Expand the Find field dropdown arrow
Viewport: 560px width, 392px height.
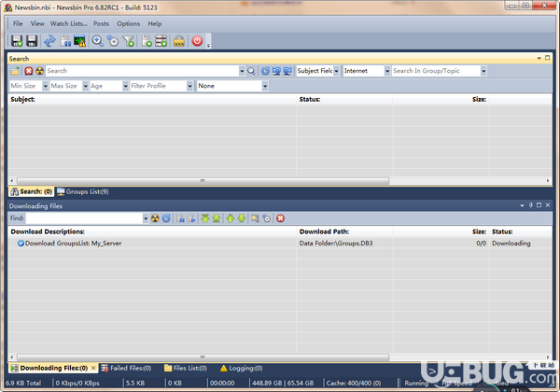[x=146, y=218]
